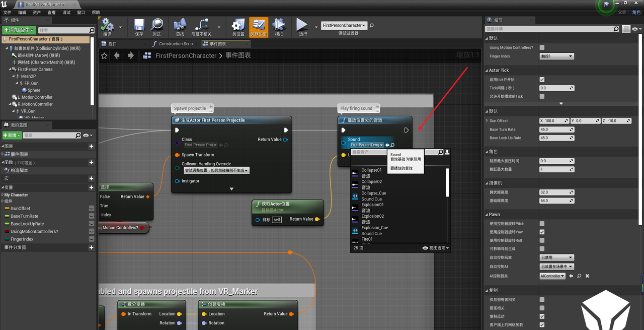
Task: Browse AI controller class magnifier icon
Action: click(579, 276)
